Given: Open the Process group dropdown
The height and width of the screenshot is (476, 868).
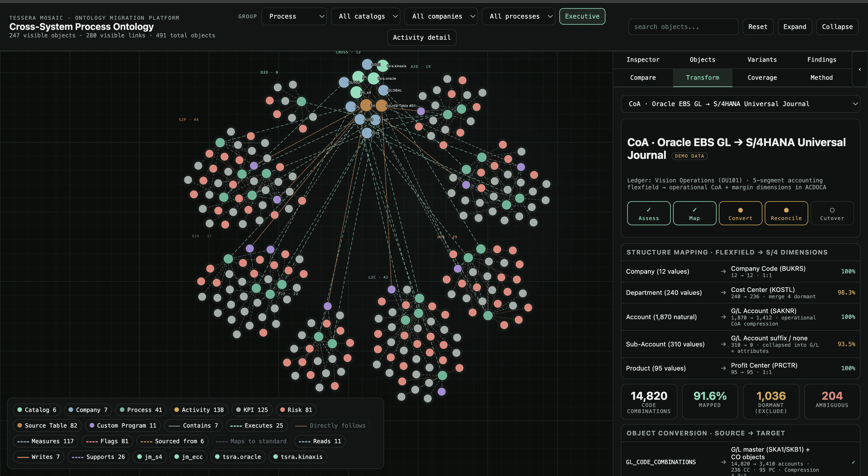Looking at the screenshot, I should click(x=294, y=16).
